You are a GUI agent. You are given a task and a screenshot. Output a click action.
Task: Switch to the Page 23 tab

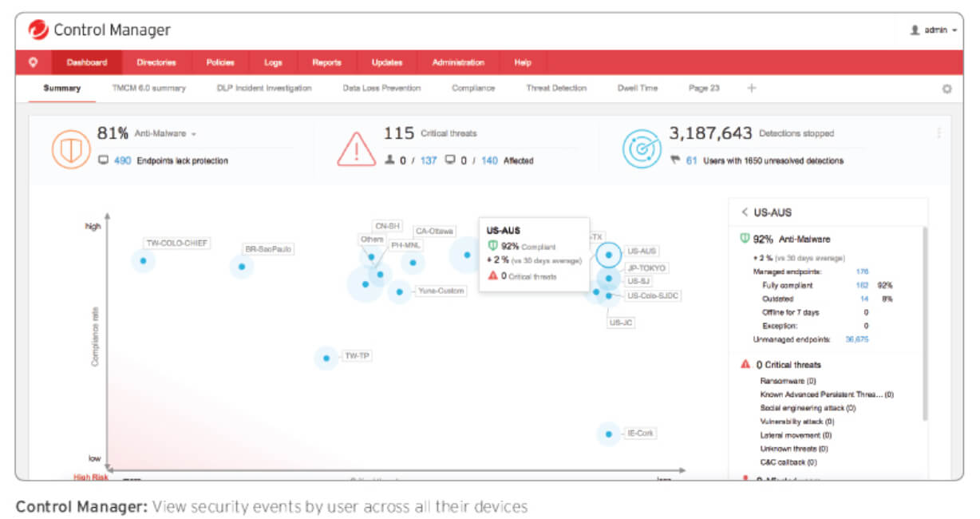tap(704, 88)
